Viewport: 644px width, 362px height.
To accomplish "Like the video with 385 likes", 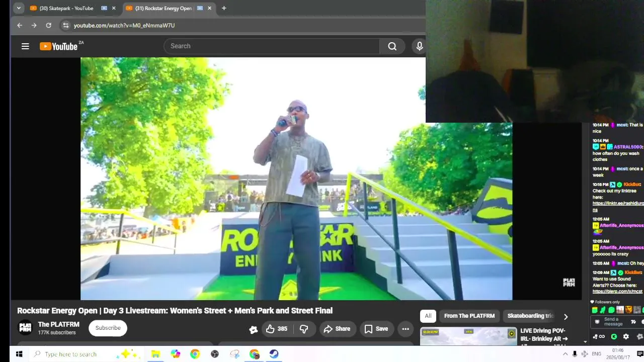I will pyautogui.click(x=276, y=329).
